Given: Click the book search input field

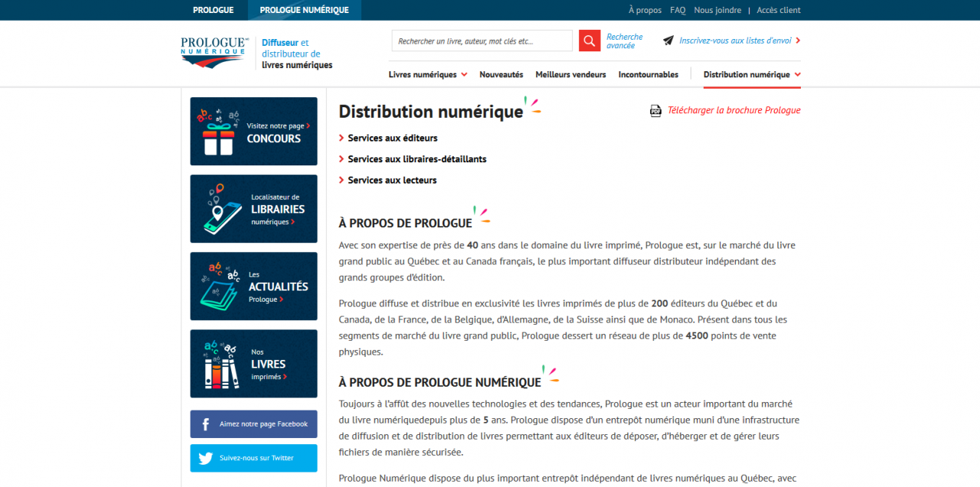Looking at the screenshot, I should pos(482,41).
